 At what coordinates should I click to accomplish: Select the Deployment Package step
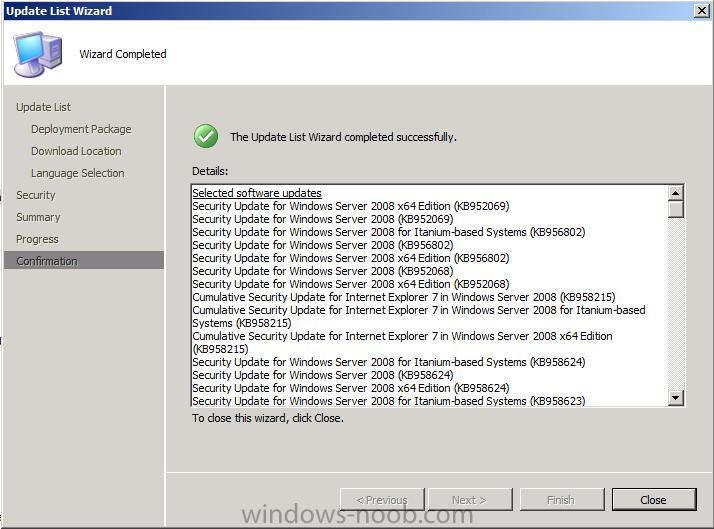coord(81,129)
